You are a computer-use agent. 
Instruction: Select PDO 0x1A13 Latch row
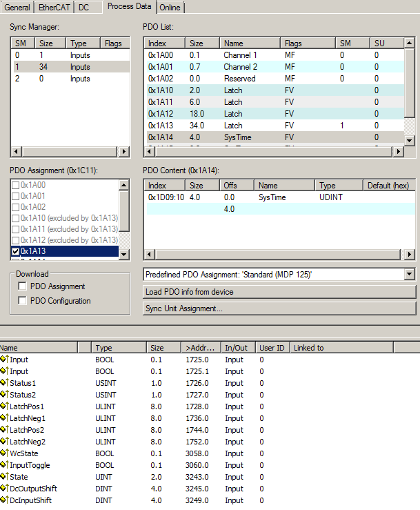[x=274, y=125]
